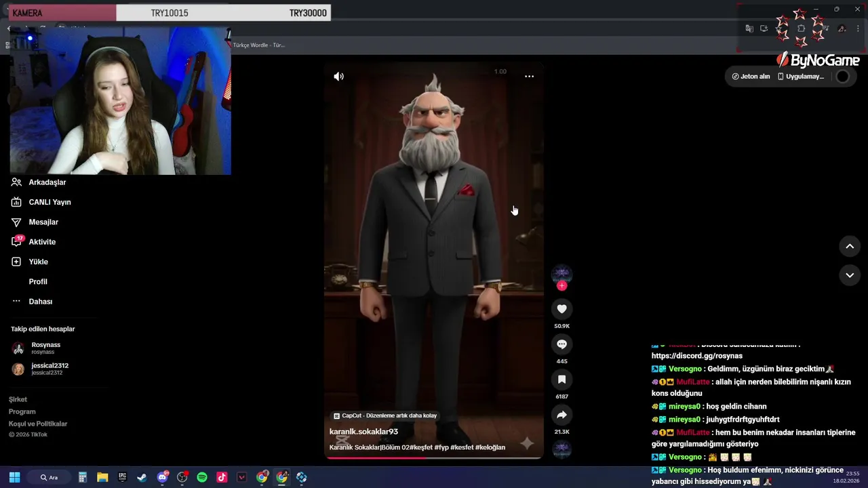
Task: Launch Epic Games from the taskbar
Action: pos(122,477)
